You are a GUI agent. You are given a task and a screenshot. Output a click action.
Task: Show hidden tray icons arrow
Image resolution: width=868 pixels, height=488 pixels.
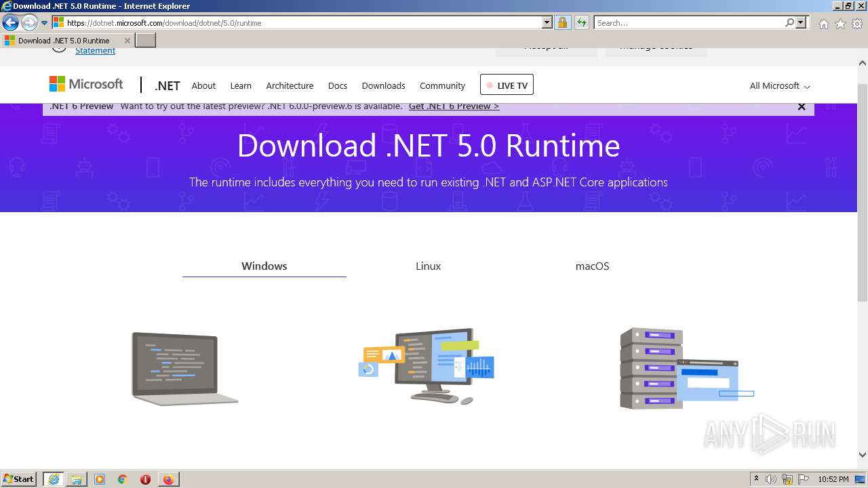(757, 479)
